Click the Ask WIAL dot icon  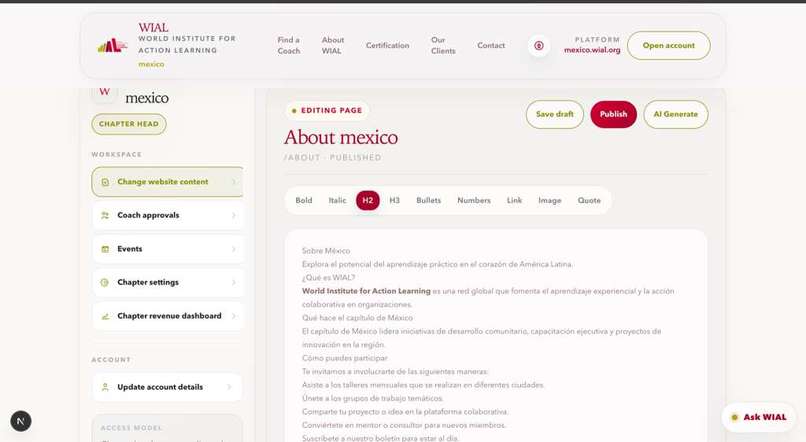tap(735, 417)
